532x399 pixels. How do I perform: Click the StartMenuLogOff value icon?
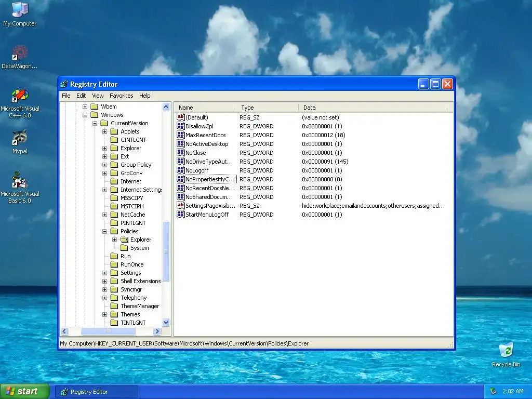click(180, 214)
